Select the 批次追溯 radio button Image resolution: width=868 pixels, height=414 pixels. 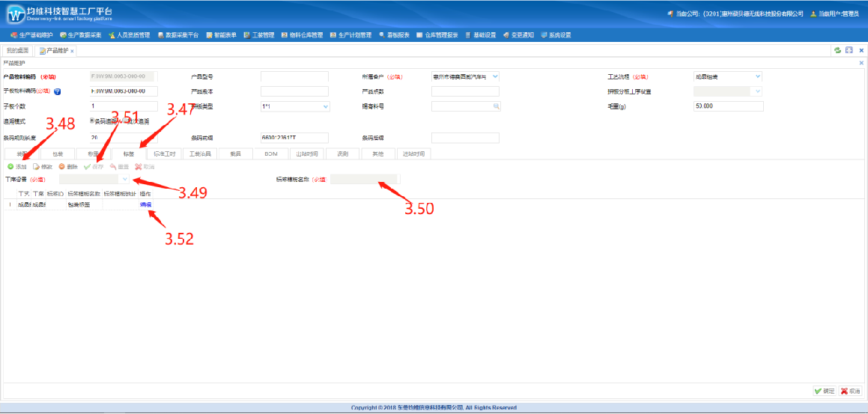coord(124,121)
